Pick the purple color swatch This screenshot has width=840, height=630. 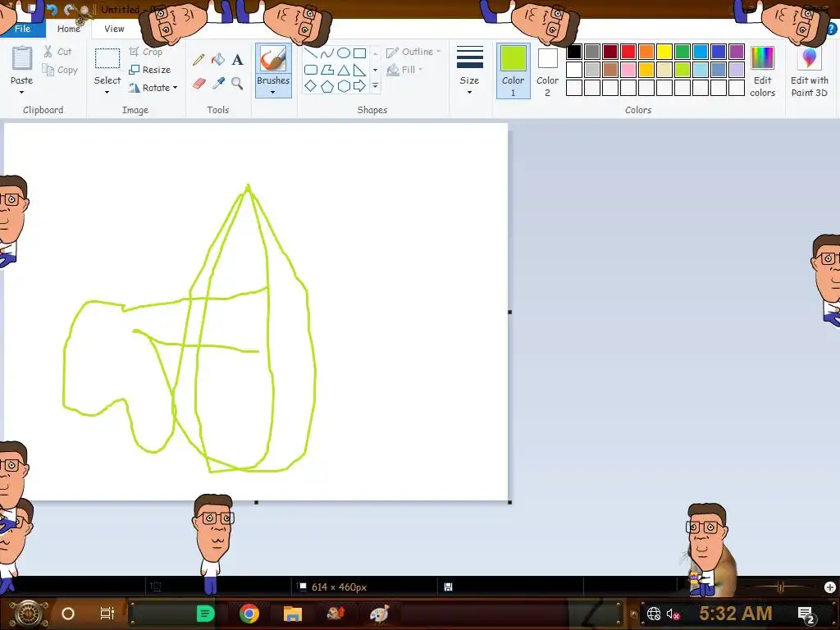click(x=737, y=52)
